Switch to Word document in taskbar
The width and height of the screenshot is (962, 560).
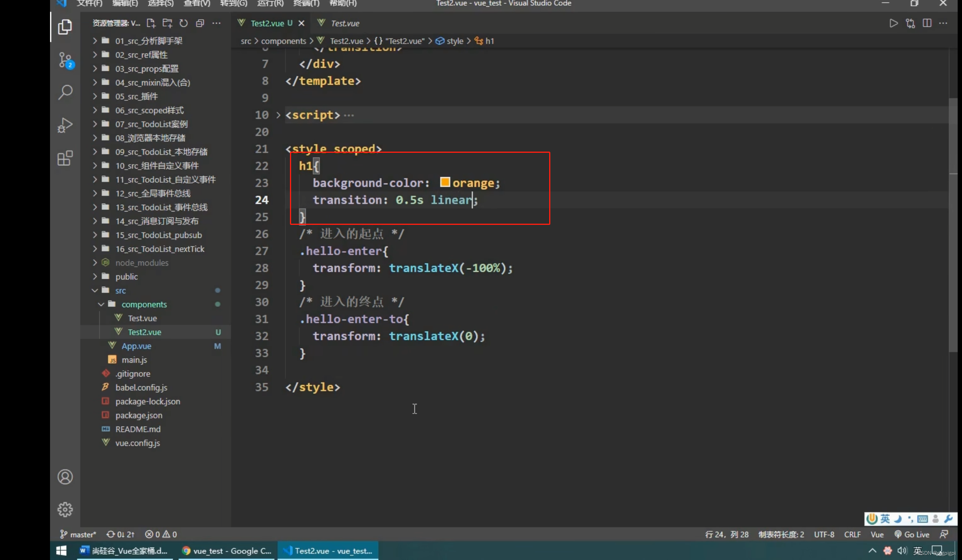click(124, 551)
